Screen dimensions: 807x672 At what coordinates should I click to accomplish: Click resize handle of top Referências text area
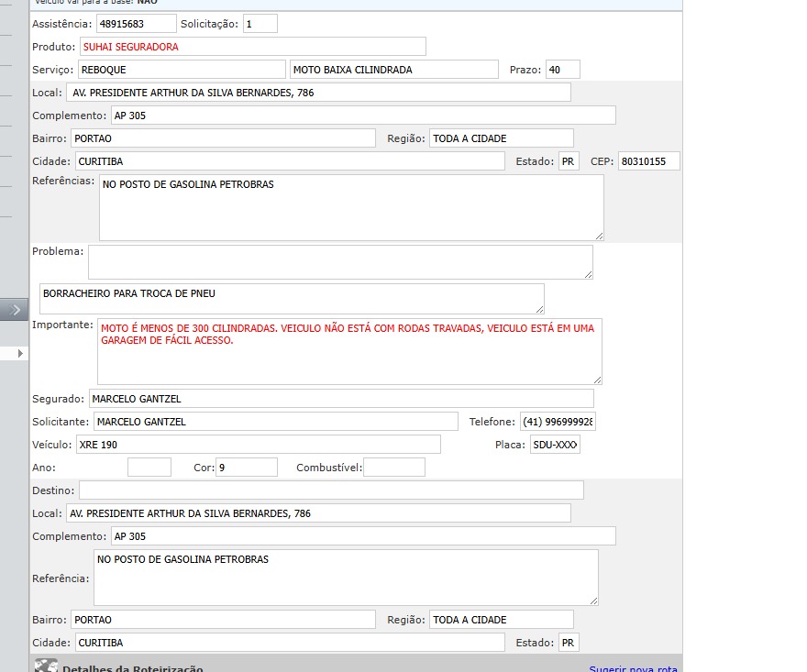click(x=599, y=235)
